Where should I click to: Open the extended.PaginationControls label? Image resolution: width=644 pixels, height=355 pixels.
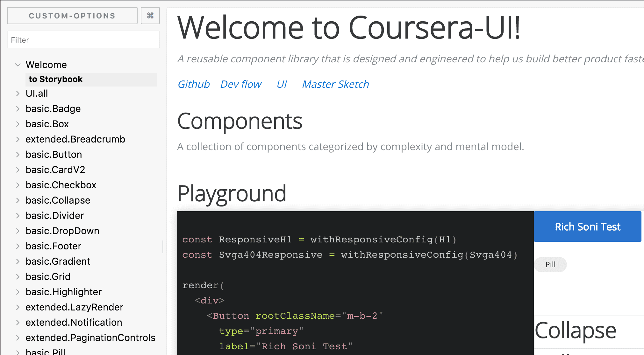pyautogui.click(x=90, y=338)
